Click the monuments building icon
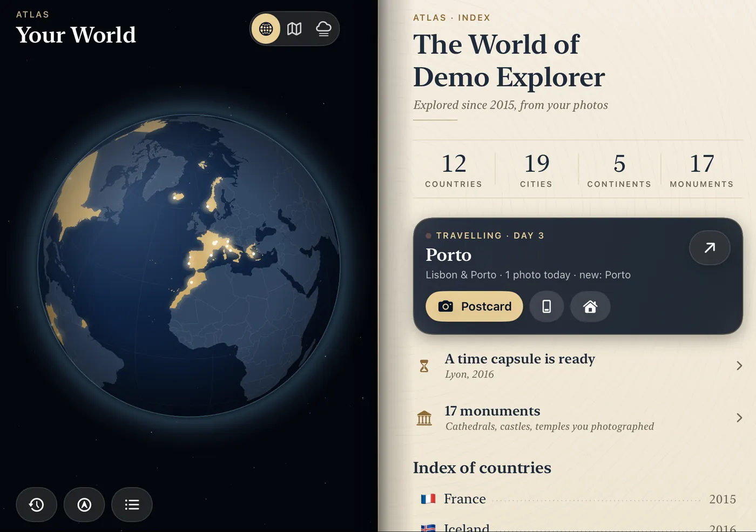 click(424, 418)
